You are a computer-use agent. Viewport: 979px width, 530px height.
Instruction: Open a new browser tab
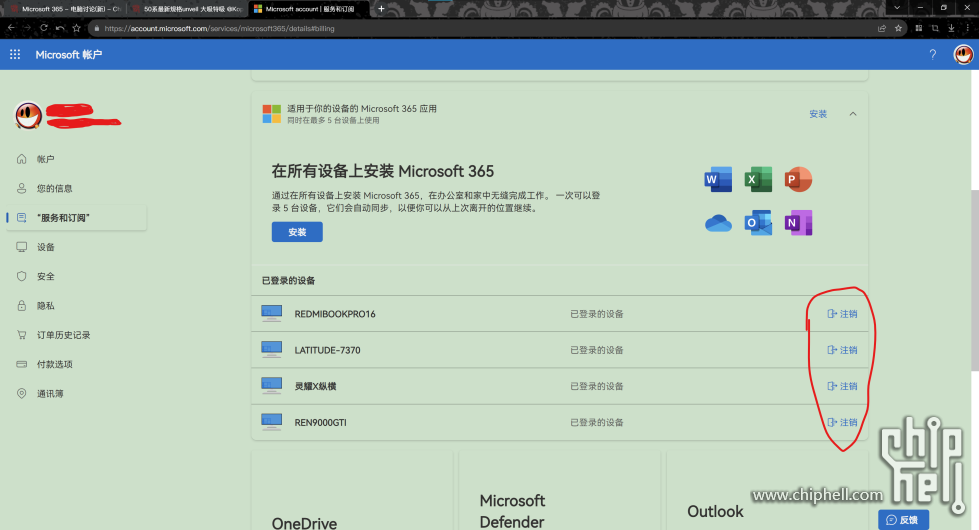pyautogui.click(x=381, y=9)
